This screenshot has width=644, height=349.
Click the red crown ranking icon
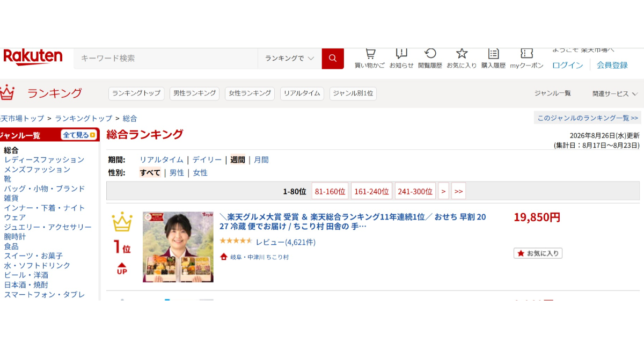tap(6, 92)
